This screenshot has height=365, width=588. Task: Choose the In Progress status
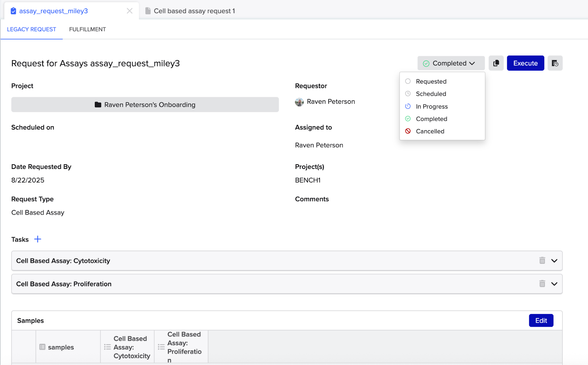click(x=431, y=106)
